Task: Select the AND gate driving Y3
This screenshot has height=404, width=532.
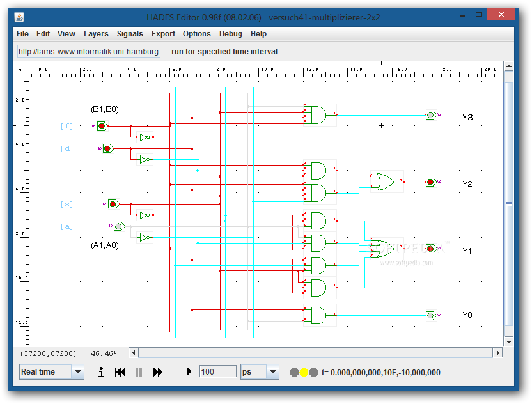Action: tap(319, 115)
